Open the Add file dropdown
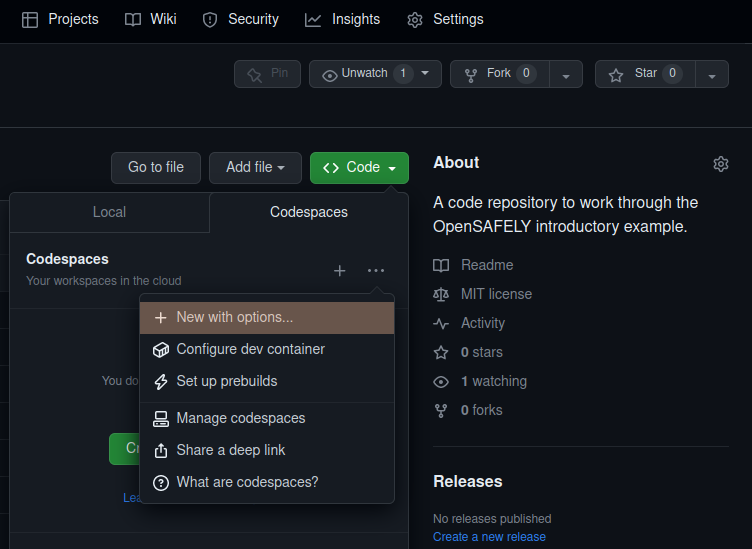 [255, 168]
